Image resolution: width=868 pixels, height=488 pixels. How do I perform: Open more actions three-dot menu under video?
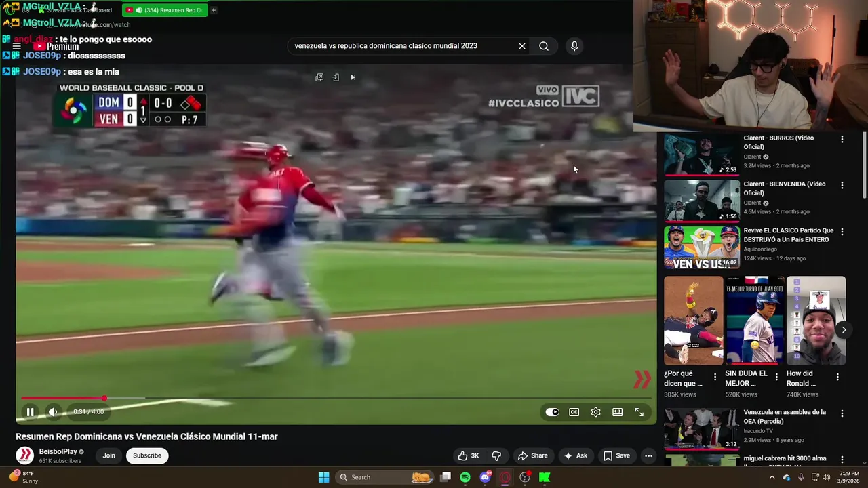coord(648,455)
